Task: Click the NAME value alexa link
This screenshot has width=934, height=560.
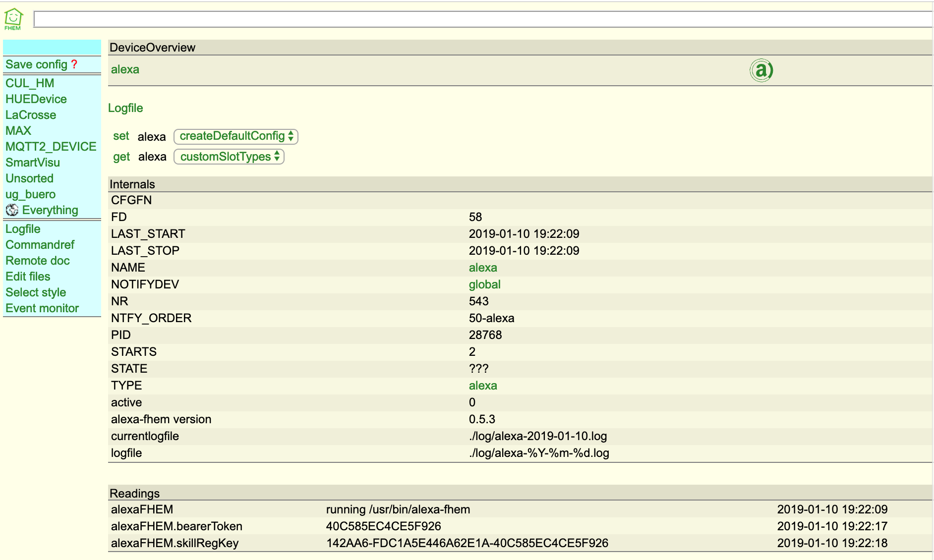Action: (x=483, y=268)
